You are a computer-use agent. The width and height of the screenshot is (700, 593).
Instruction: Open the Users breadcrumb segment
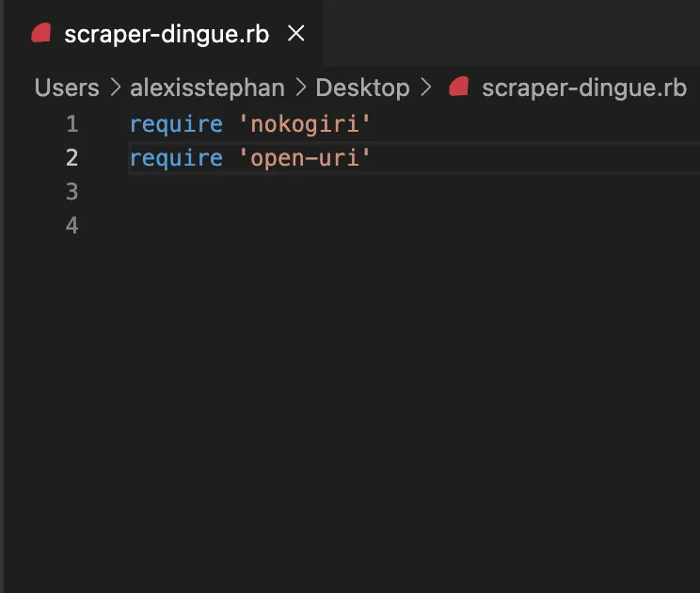67,88
